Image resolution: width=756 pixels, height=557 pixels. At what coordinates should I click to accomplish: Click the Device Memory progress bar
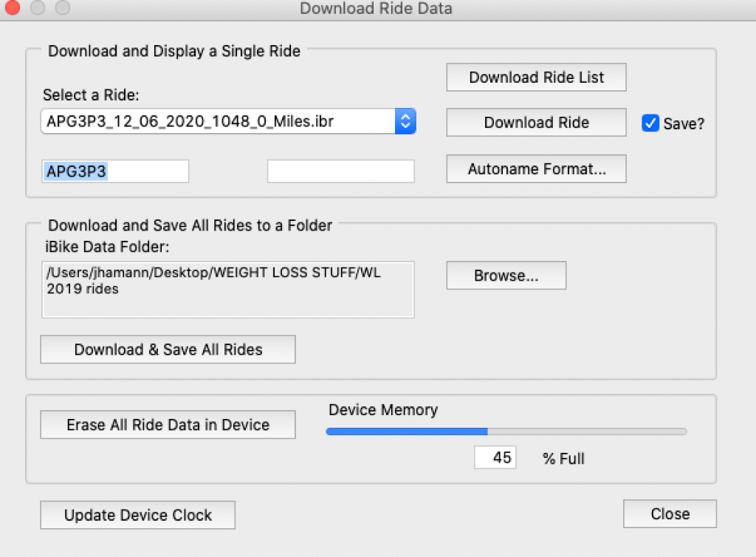pos(506,431)
